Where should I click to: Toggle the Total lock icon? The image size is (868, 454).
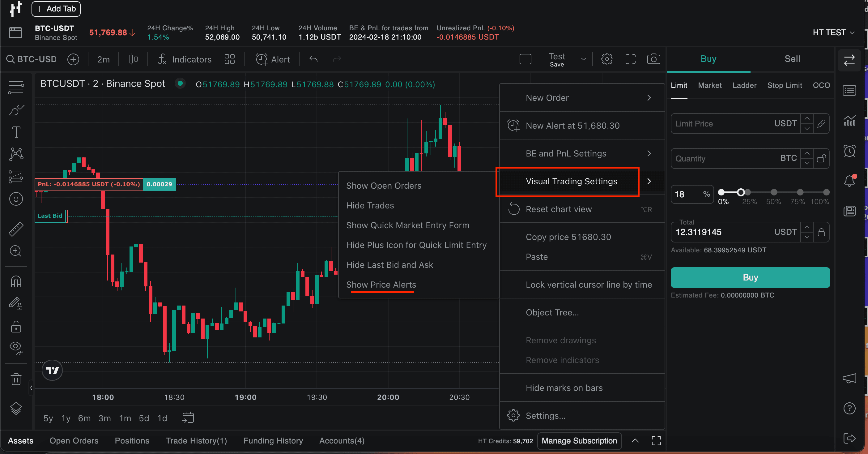tap(821, 232)
